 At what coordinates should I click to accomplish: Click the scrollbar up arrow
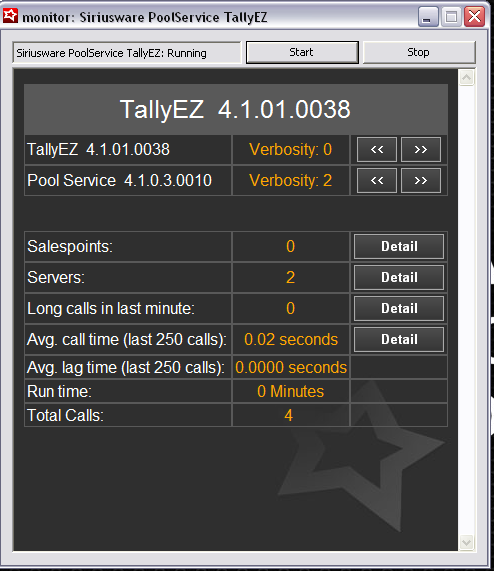pos(467,78)
